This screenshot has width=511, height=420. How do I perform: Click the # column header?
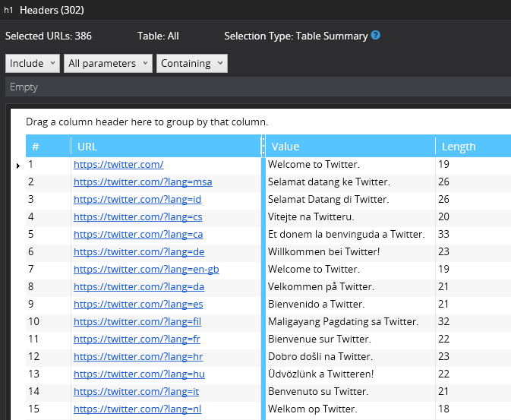pyautogui.click(x=48, y=147)
